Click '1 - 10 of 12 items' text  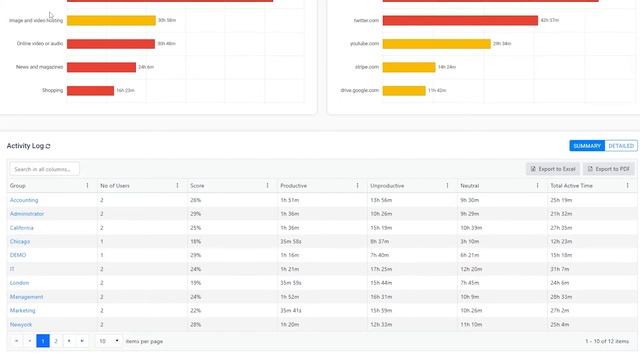[x=607, y=341]
